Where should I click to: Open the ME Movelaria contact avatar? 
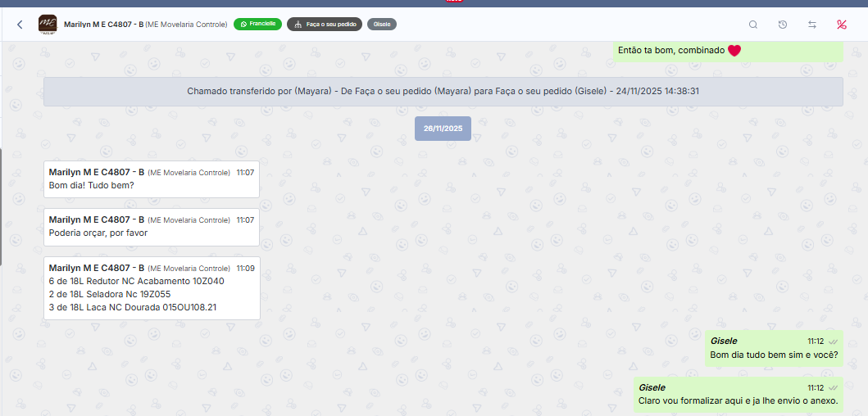[48, 25]
